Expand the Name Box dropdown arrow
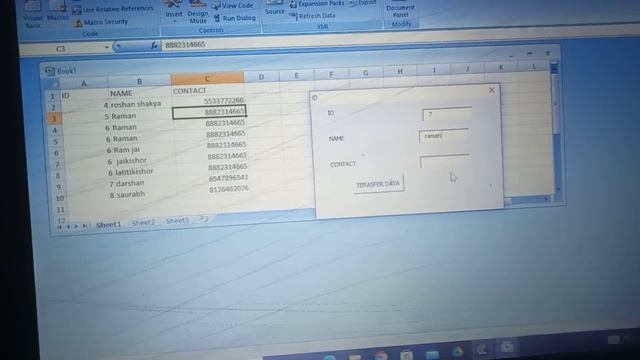The image size is (640, 360). click(x=107, y=47)
